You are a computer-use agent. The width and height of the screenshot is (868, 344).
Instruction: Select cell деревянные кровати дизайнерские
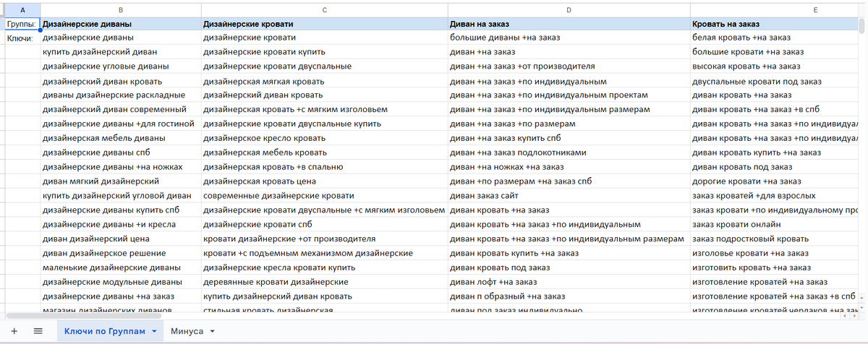point(325,282)
